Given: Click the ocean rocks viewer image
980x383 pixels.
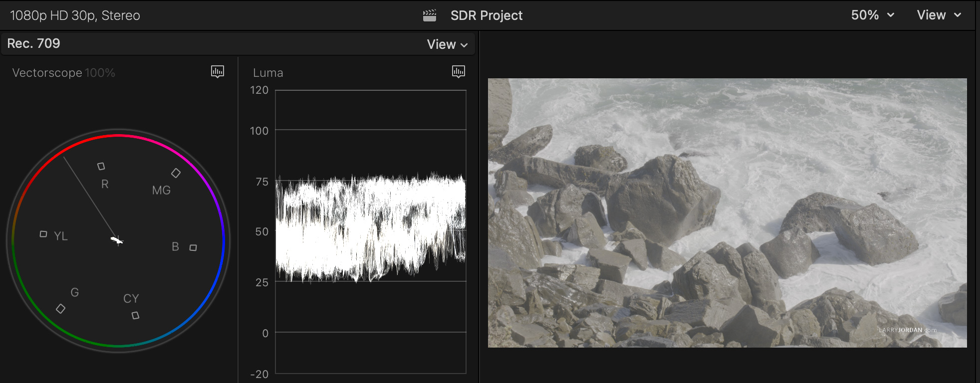Looking at the screenshot, I should (727, 213).
